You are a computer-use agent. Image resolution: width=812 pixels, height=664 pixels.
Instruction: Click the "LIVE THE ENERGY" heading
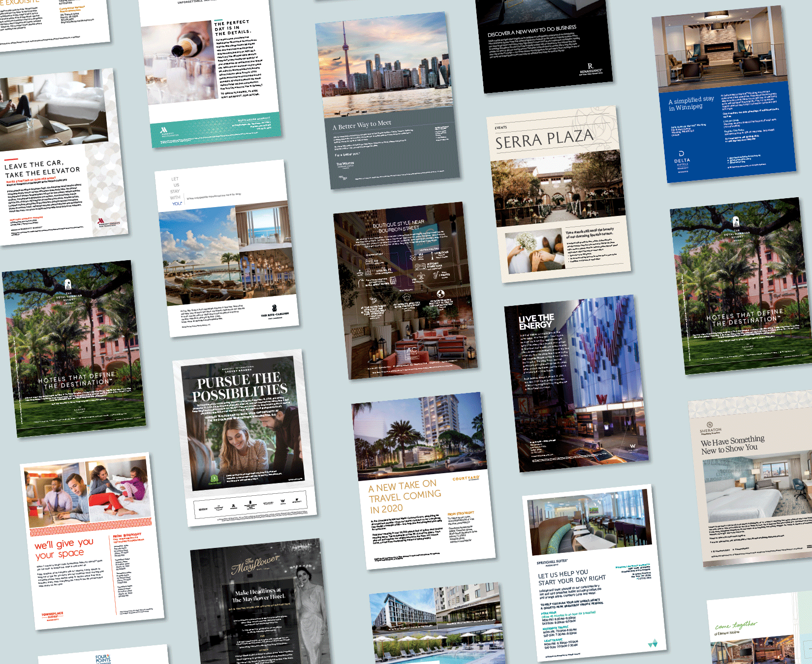(536, 322)
